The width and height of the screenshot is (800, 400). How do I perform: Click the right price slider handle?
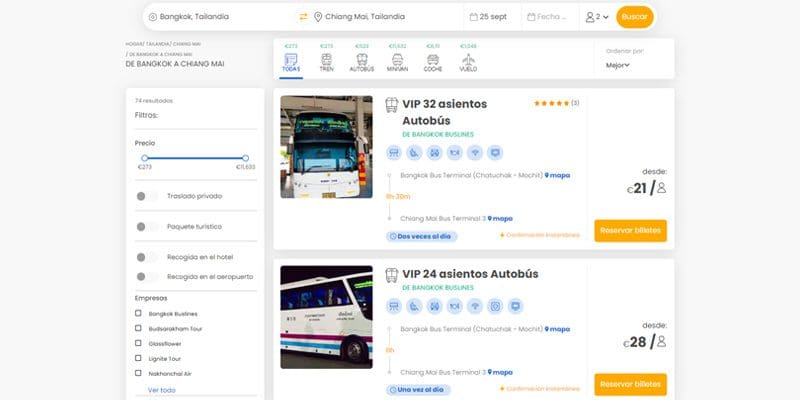pyautogui.click(x=245, y=158)
